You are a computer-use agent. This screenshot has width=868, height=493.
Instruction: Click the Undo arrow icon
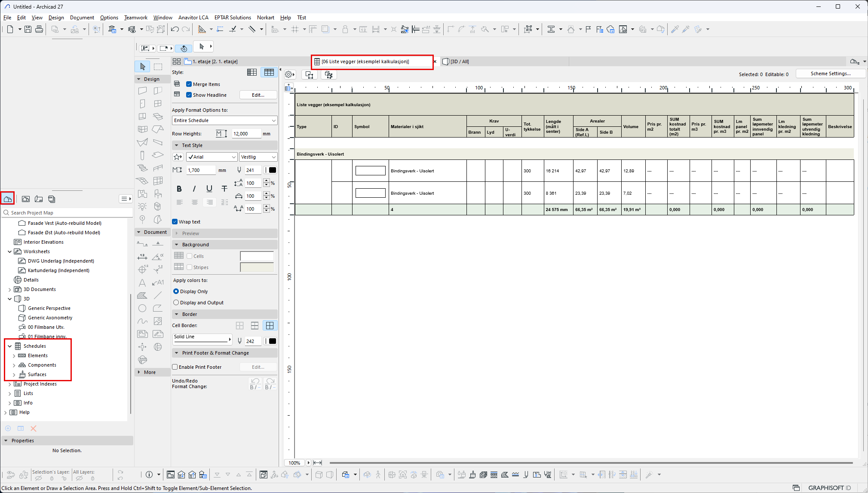coord(175,29)
